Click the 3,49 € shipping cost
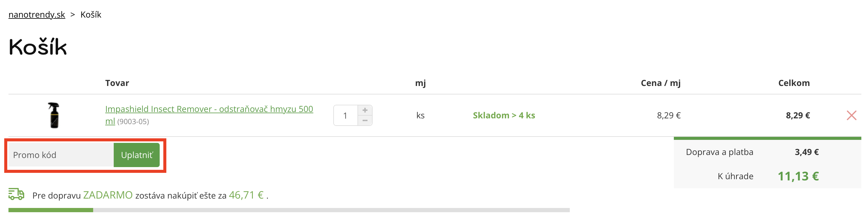868x224 pixels. (x=806, y=152)
